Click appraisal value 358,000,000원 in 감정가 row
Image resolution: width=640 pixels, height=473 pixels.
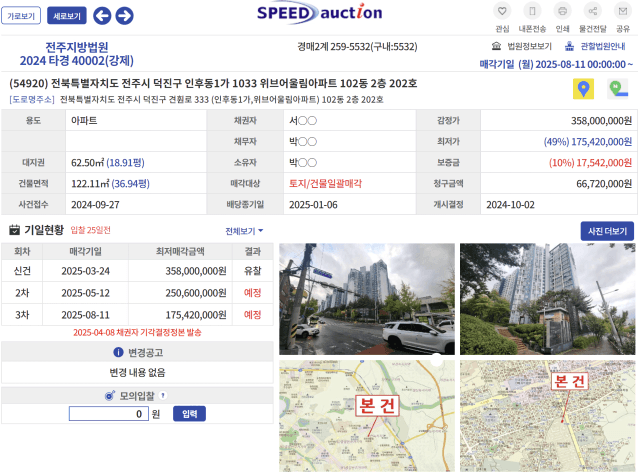pos(601,121)
